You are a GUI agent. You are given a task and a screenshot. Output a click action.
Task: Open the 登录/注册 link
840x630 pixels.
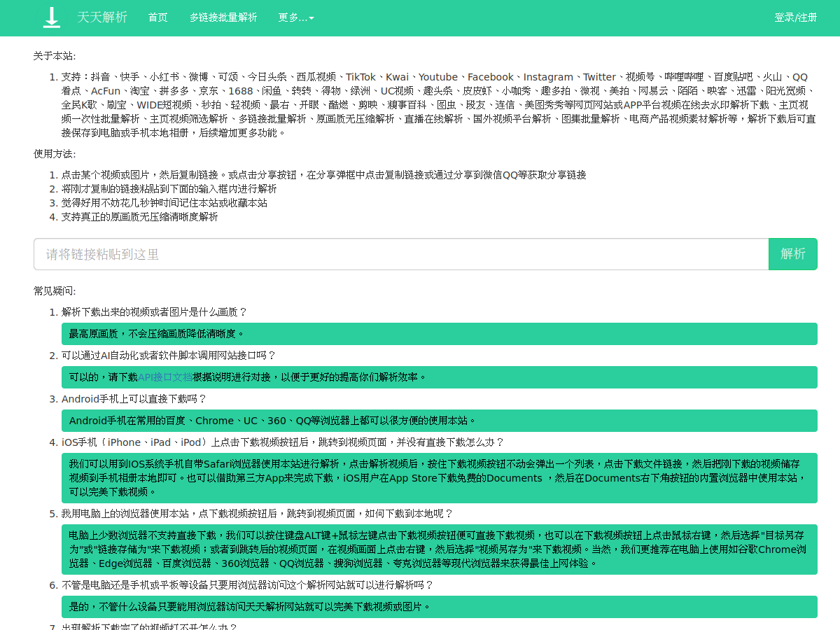tap(795, 17)
